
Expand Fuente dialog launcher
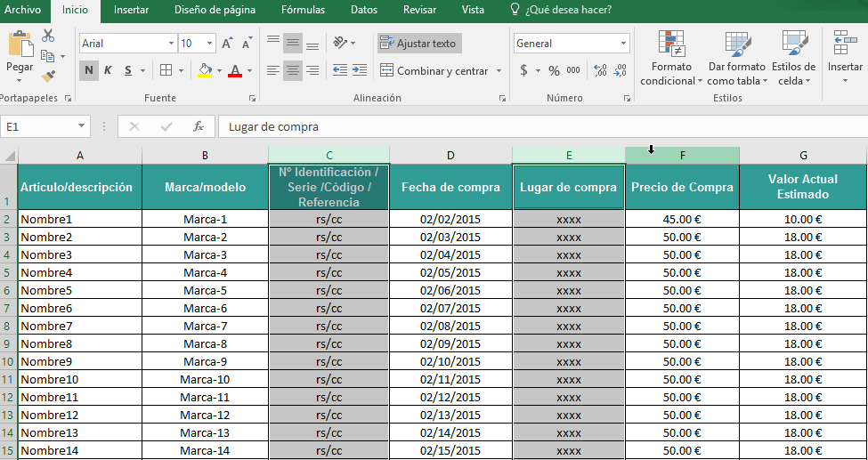coord(253,98)
